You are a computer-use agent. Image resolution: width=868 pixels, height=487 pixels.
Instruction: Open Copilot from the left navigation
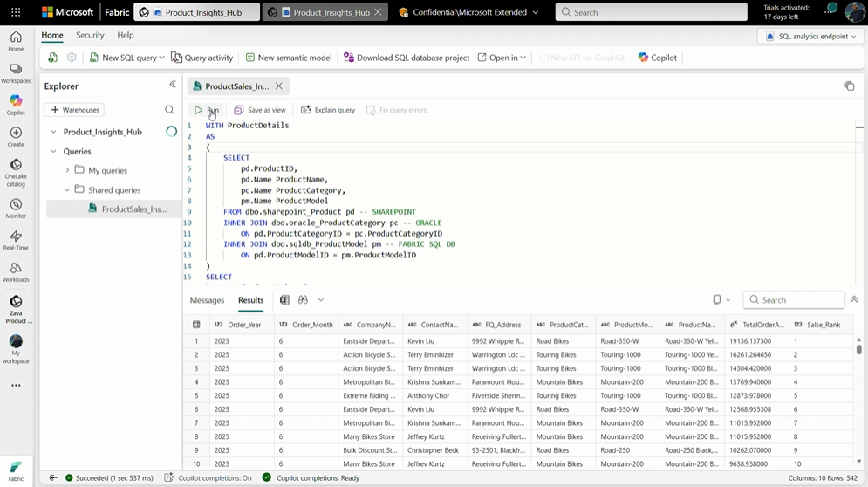16,105
